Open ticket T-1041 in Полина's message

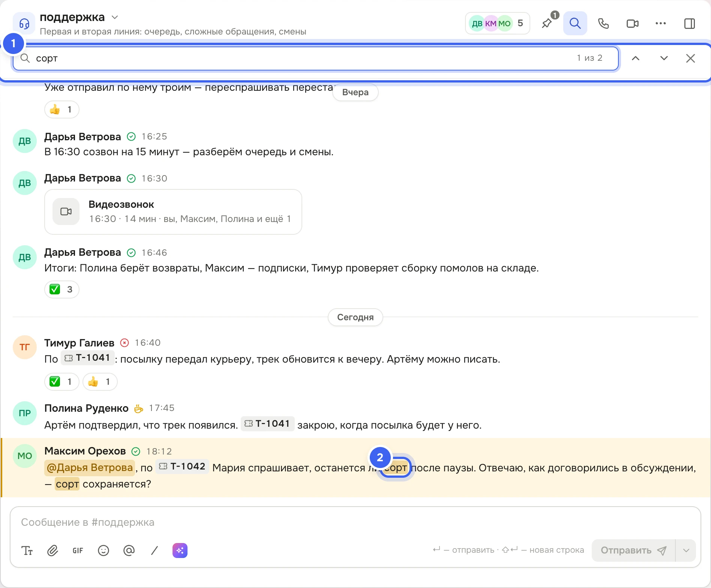[x=267, y=424]
